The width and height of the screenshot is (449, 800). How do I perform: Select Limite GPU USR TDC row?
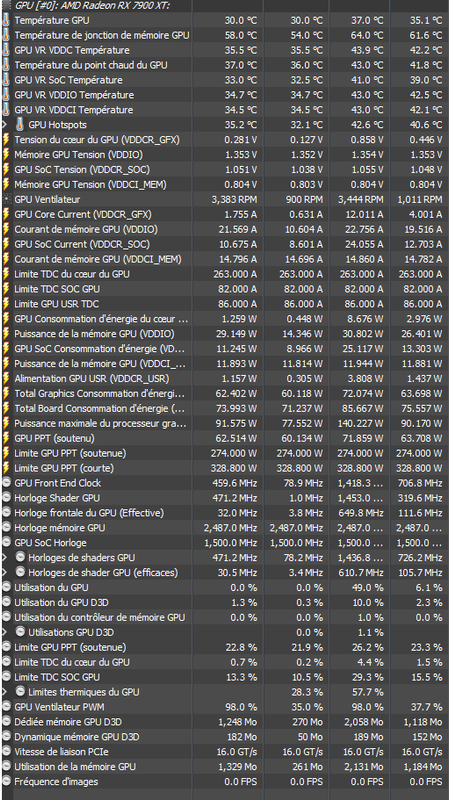[x=224, y=304]
